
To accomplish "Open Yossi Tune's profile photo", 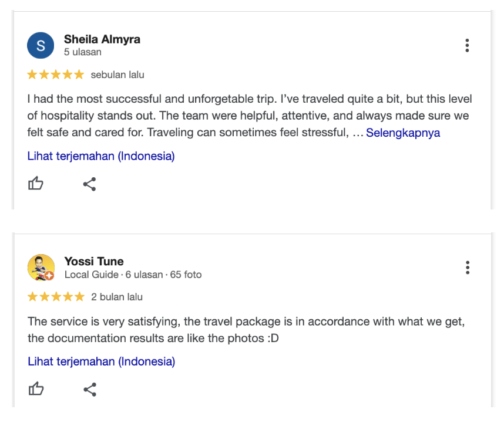I will pos(41,268).
